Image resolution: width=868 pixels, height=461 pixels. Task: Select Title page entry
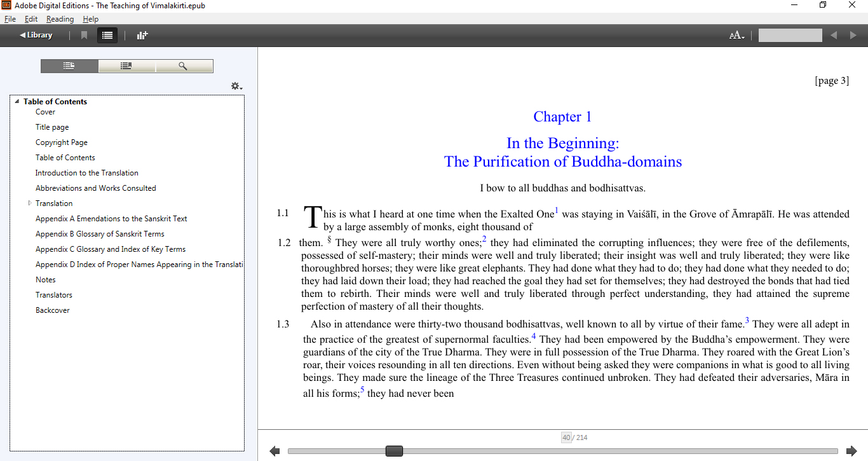point(52,127)
